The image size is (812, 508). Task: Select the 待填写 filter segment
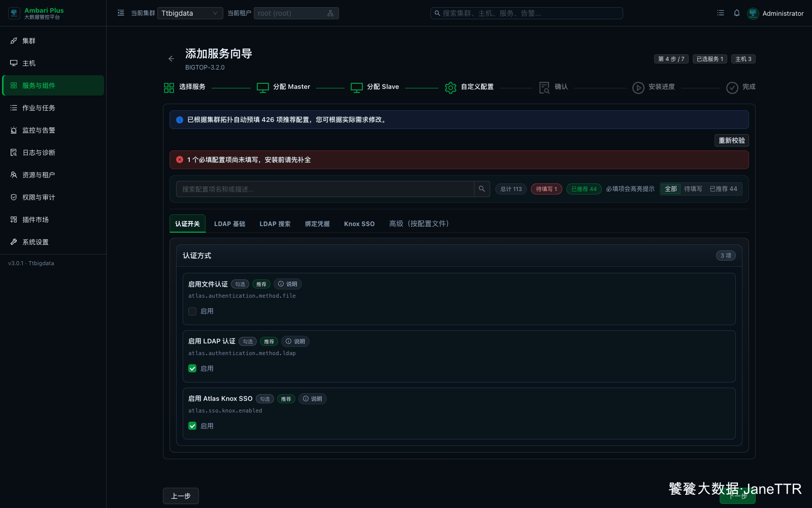coord(693,189)
